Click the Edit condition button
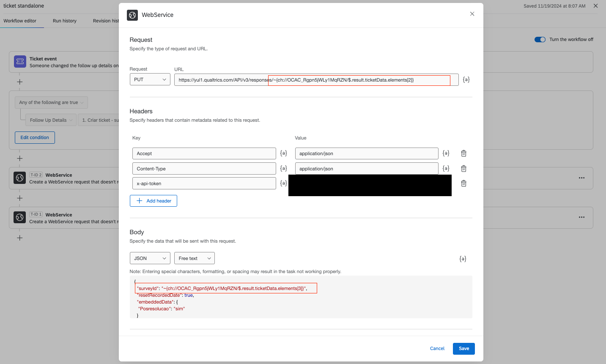Image resolution: width=606 pixels, height=364 pixels. 35,137
